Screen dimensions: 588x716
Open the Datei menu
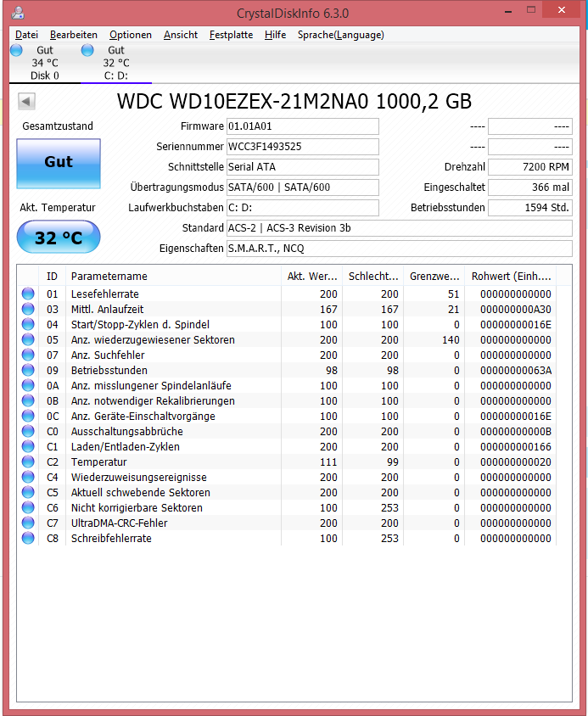point(26,35)
